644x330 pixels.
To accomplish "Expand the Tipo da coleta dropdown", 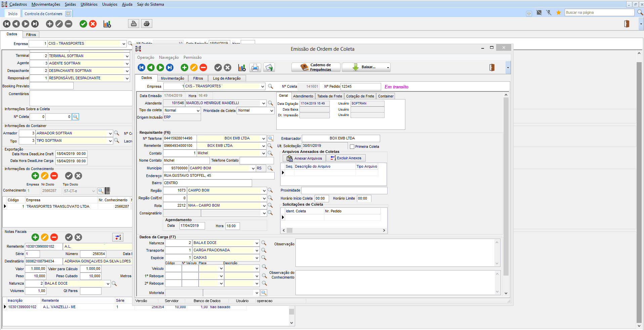I will point(198,111).
